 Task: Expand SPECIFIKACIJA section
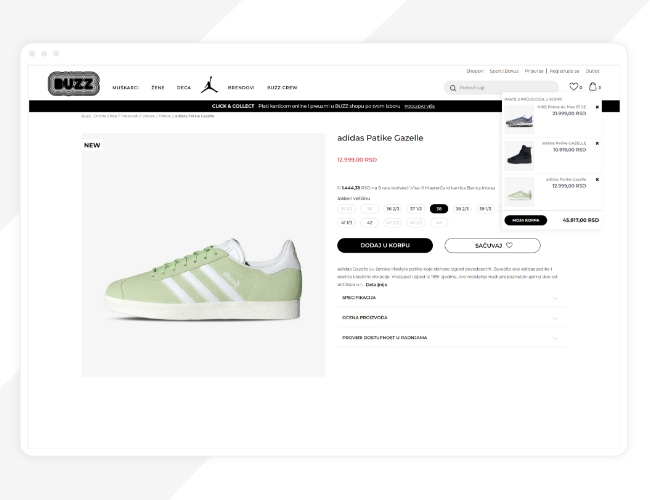(451, 298)
